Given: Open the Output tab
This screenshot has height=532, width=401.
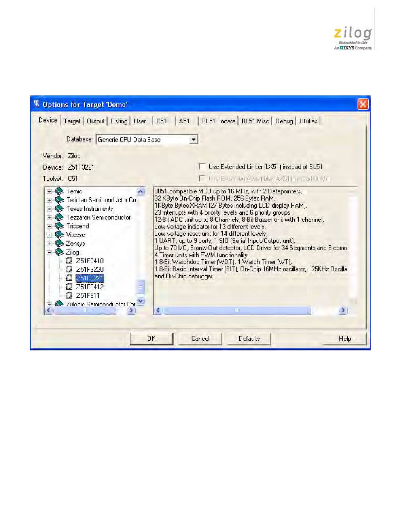Looking at the screenshot, I should coord(95,121).
